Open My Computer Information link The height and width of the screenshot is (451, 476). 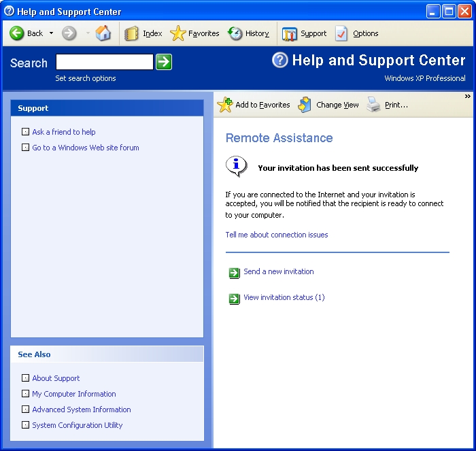[x=74, y=394]
